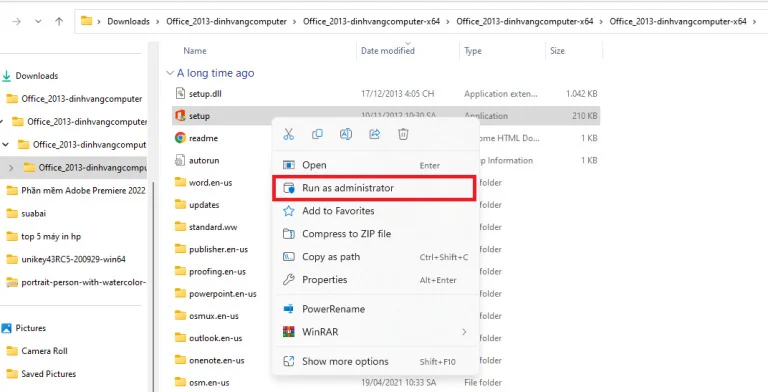
Task: Open recent locations dropdown chevron
Action: (38, 22)
